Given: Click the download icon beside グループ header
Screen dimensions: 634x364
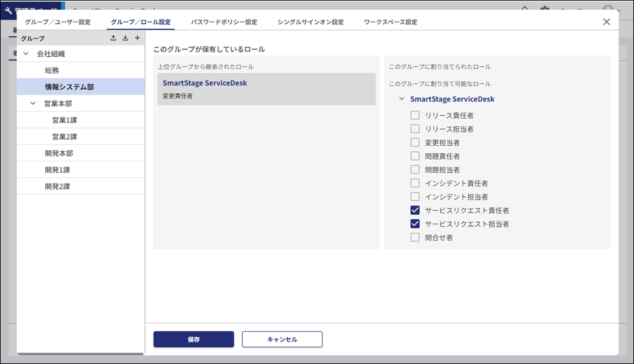Looking at the screenshot, I should (x=125, y=38).
